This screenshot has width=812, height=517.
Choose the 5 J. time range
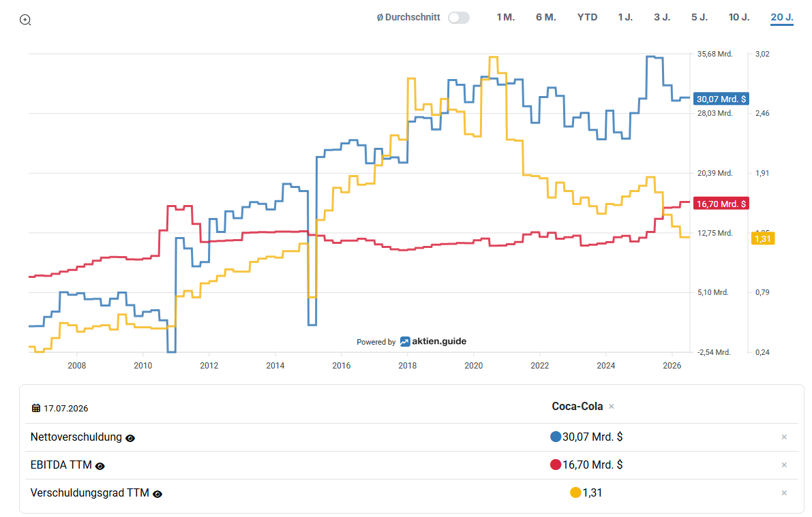tap(699, 17)
